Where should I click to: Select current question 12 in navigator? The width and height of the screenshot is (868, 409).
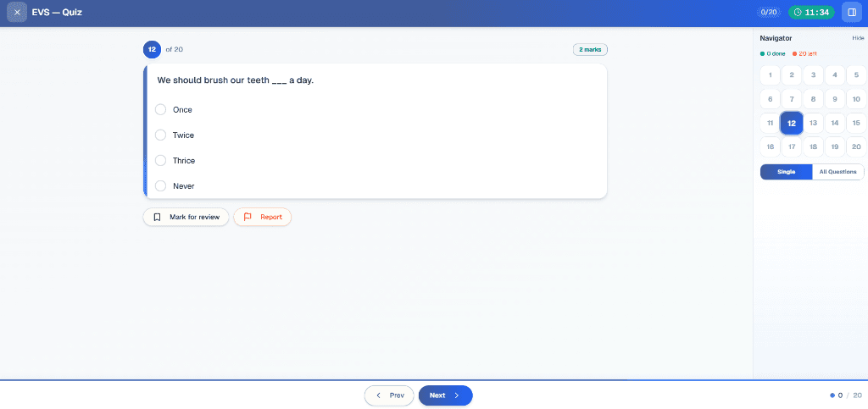coord(792,123)
